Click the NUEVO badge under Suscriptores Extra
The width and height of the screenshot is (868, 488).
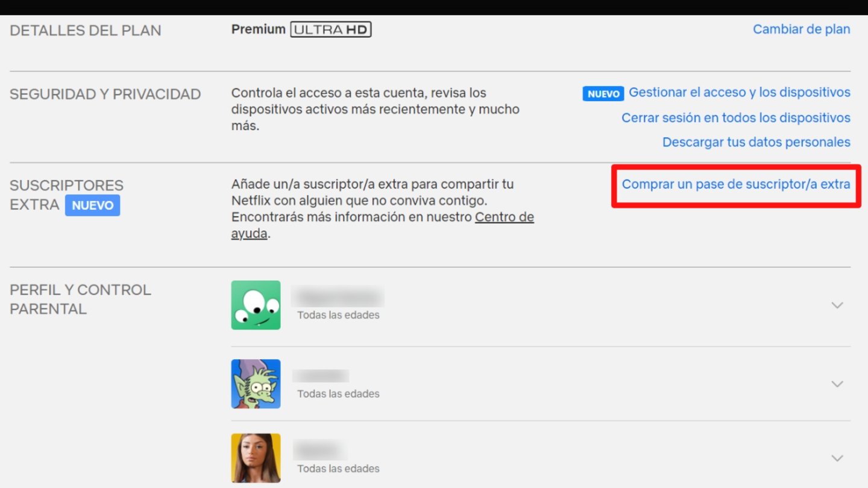point(92,205)
